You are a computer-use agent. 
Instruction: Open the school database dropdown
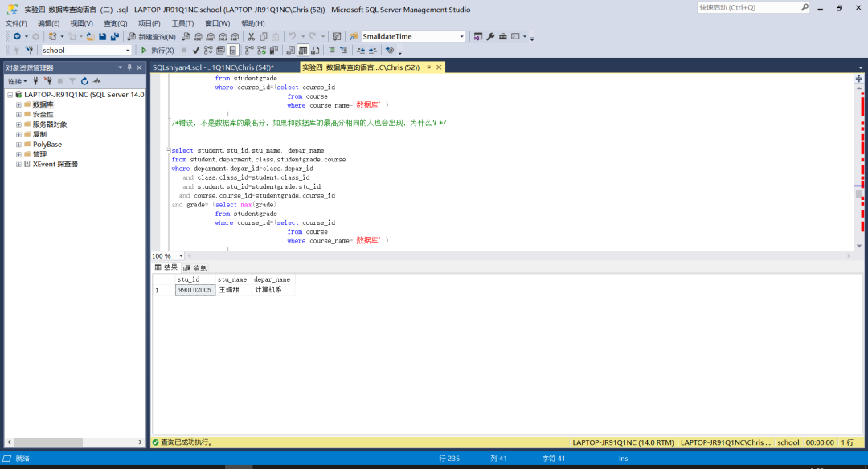tap(127, 51)
